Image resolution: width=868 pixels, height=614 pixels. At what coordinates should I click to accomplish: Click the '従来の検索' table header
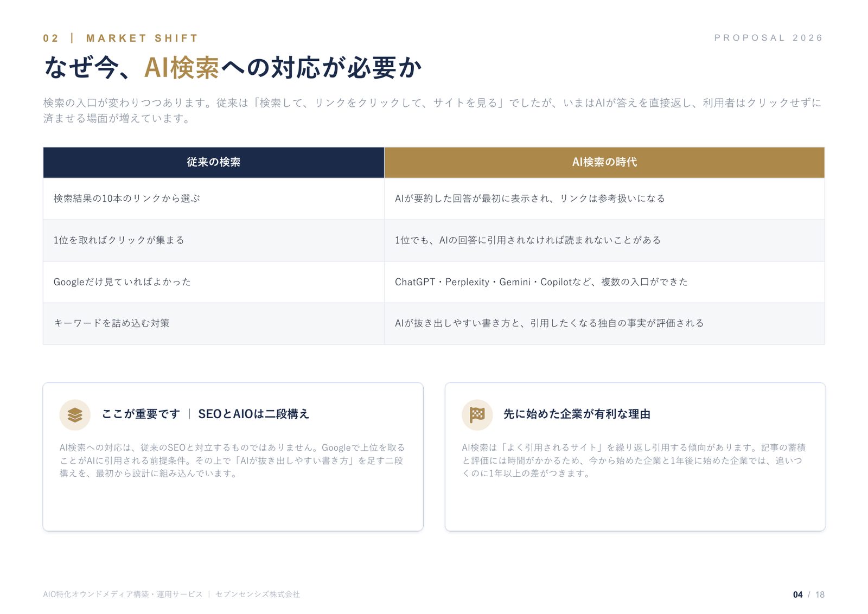214,162
